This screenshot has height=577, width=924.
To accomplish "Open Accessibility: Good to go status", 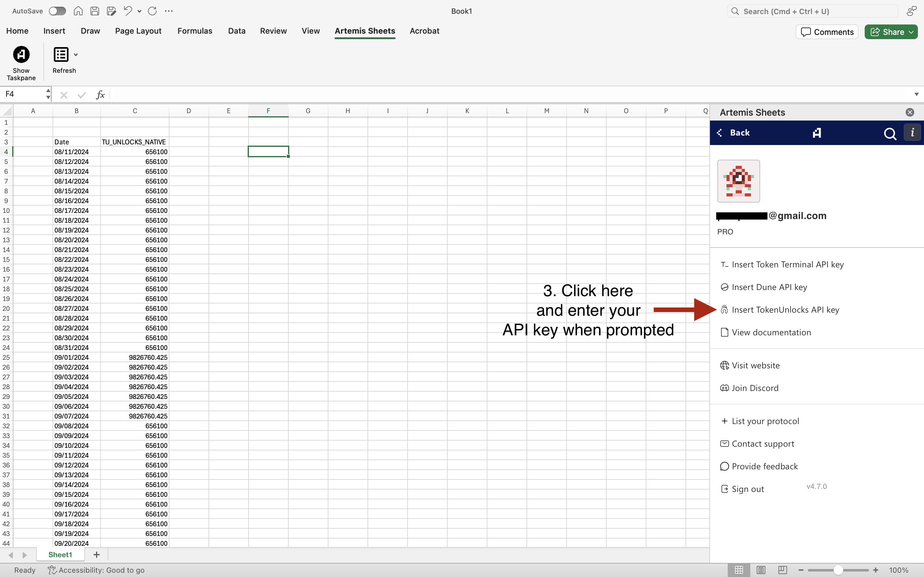I will click(x=96, y=570).
